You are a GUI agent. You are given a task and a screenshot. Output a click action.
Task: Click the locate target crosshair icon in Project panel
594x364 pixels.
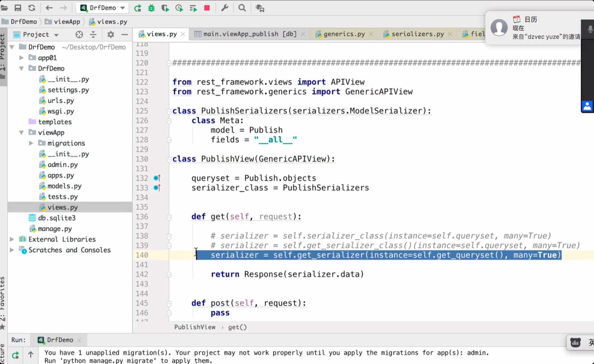(x=79, y=34)
